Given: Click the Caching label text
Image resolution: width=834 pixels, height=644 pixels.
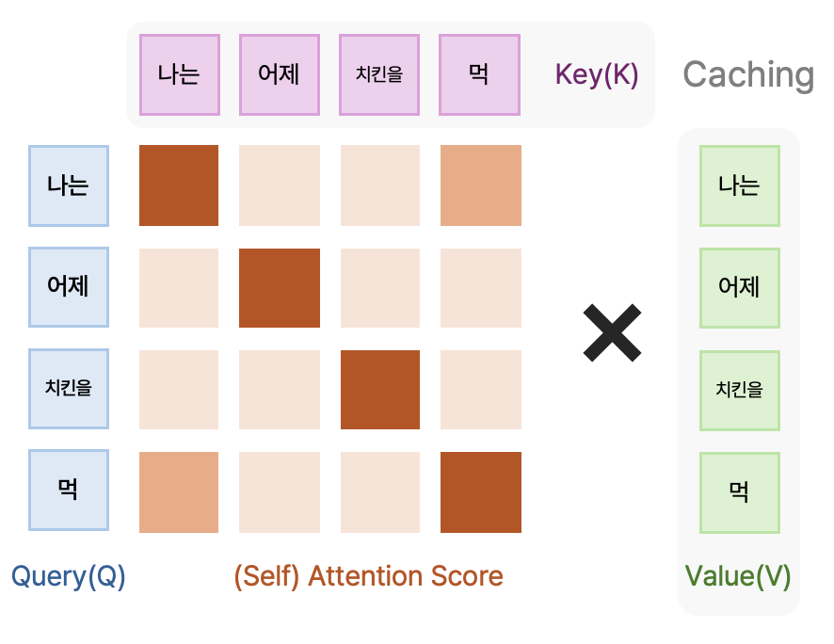Looking at the screenshot, I should [748, 75].
